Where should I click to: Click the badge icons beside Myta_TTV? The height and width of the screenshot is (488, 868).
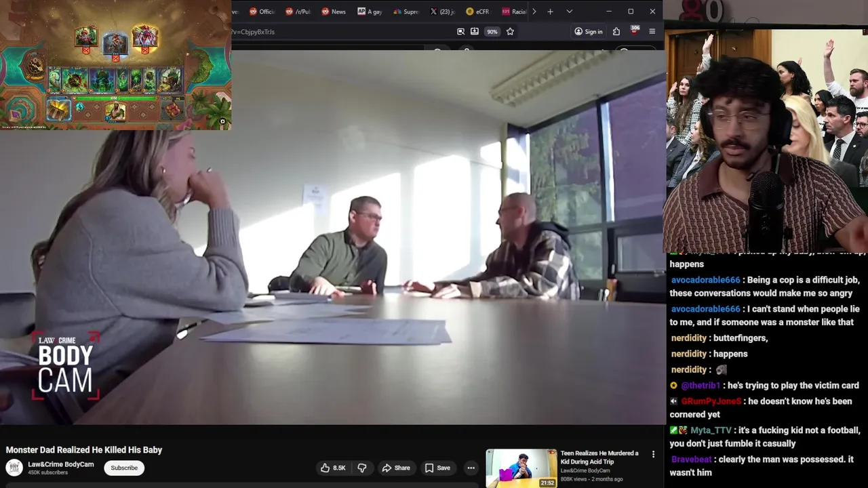pos(679,430)
